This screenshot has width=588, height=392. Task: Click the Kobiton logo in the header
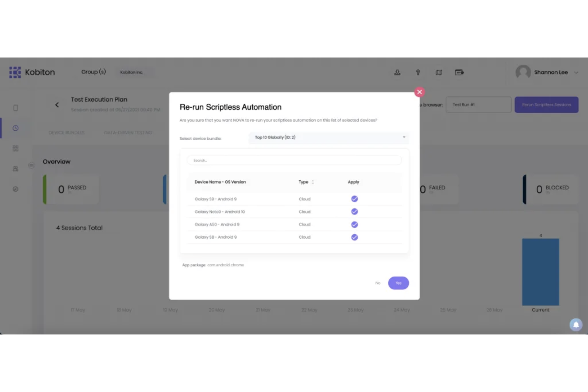tap(32, 72)
